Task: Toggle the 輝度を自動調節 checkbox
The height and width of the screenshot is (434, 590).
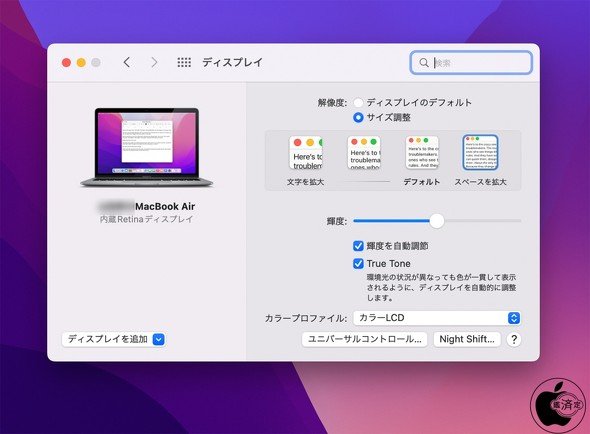Action: coord(358,246)
